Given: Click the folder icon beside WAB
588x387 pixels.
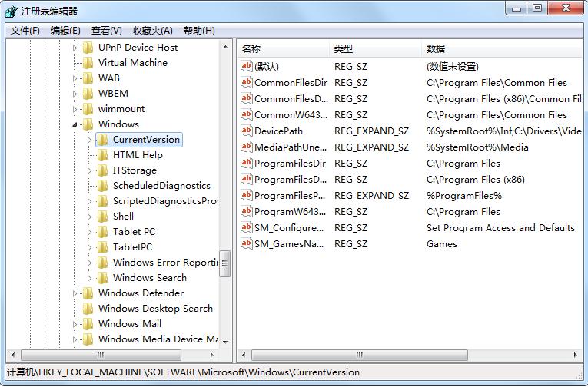Looking at the screenshot, I should [x=88, y=78].
